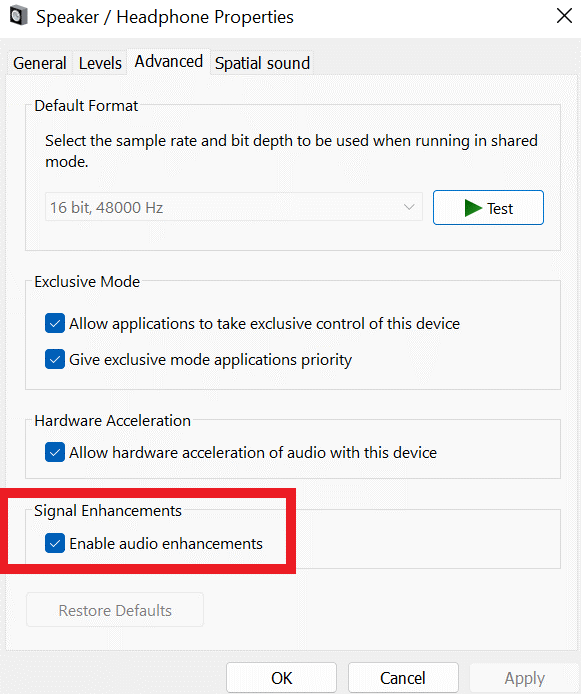Image resolution: width=581 pixels, height=694 pixels.
Task: Open the Levels tab
Action: (x=100, y=63)
